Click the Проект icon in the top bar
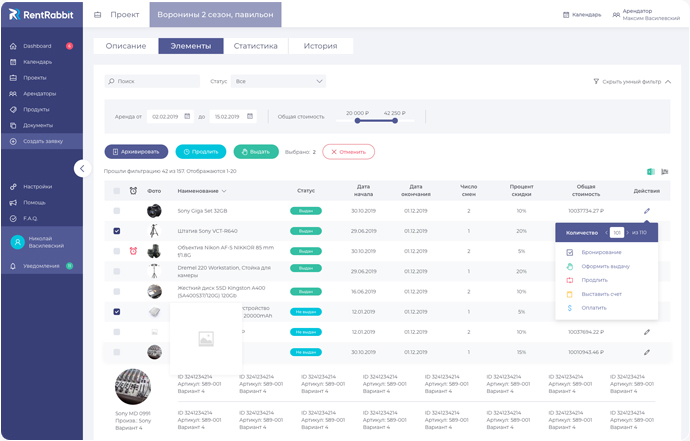Image resolution: width=690 pixels, height=441 pixels. click(x=98, y=15)
